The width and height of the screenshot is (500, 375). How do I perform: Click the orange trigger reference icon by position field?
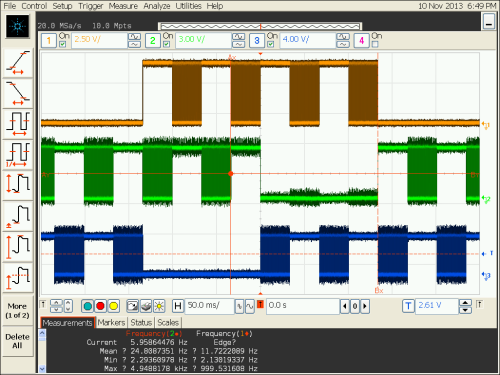(260, 304)
